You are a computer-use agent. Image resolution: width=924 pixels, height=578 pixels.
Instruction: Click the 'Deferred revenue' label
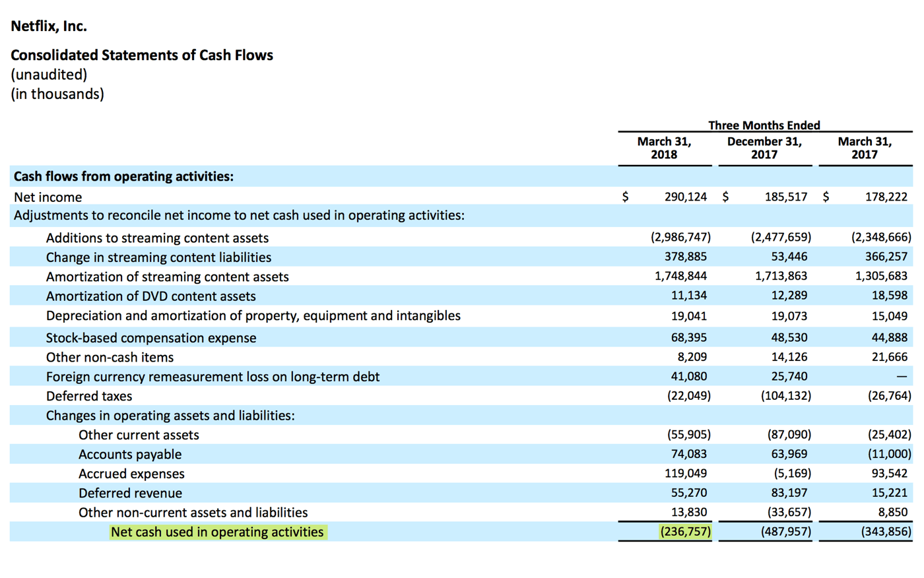point(130,494)
